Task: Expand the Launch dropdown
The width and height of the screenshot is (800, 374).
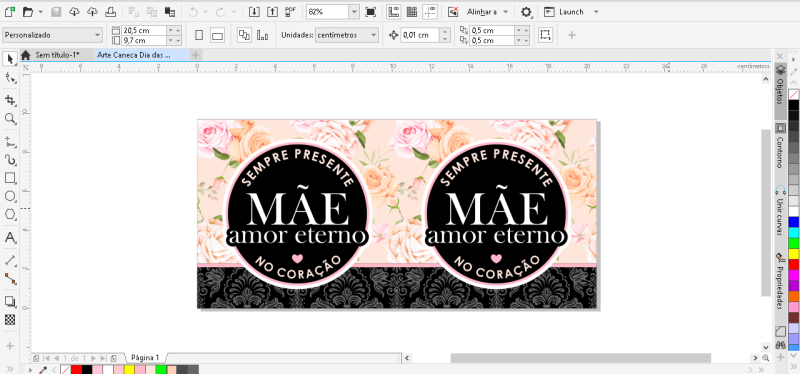Action: click(596, 12)
